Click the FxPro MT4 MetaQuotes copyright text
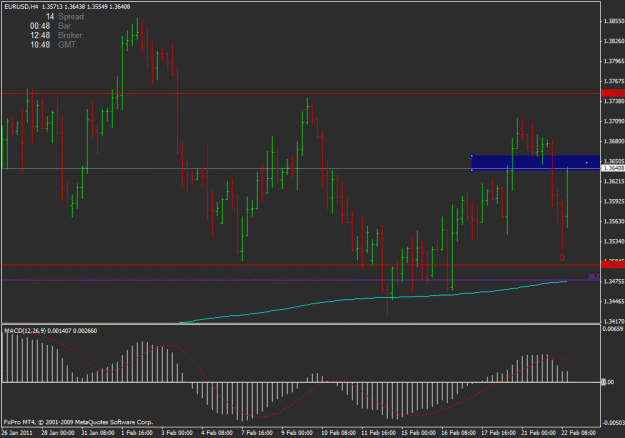 click(x=79, y=422)
